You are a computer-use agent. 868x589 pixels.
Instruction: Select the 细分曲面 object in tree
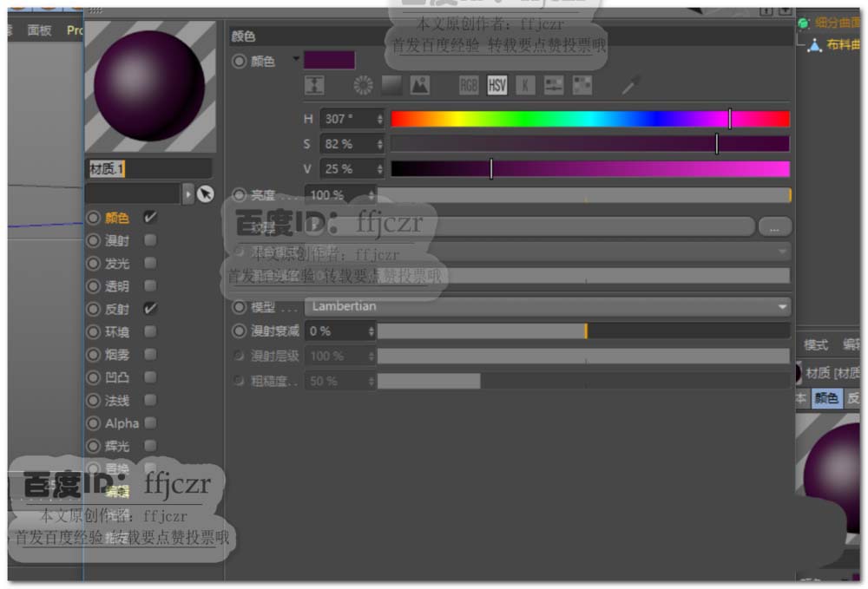pos(837,23)
